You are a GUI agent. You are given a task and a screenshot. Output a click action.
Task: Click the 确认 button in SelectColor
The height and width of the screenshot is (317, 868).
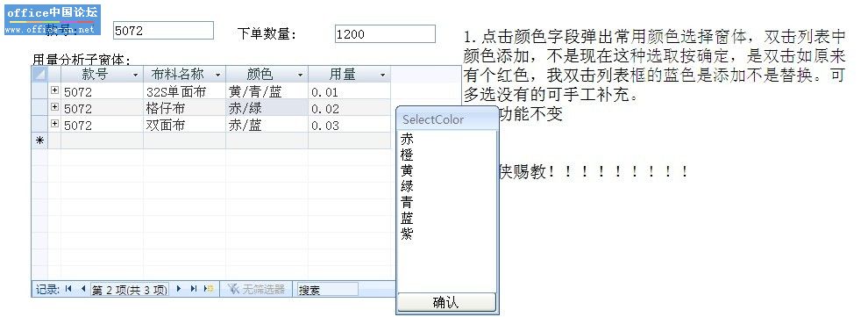coord(446,303)
